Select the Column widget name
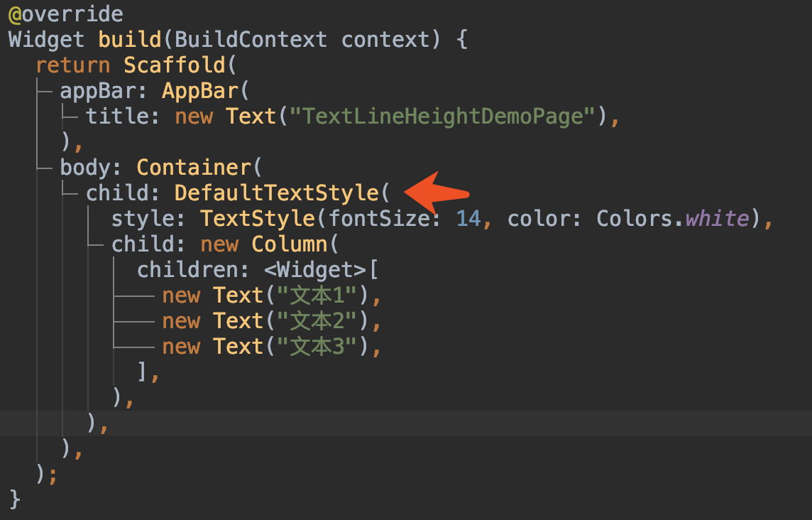Screen dimensions: 812x520 (x=290, y=244)
